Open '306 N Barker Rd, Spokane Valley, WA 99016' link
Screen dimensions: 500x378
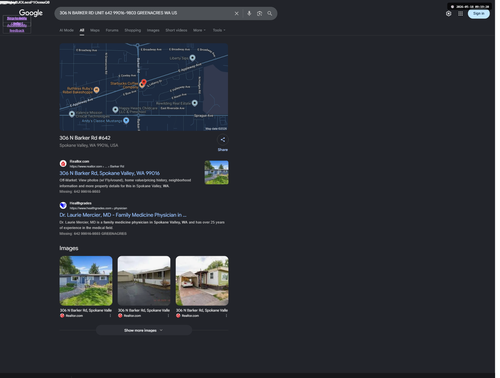[x=109, y=173]
